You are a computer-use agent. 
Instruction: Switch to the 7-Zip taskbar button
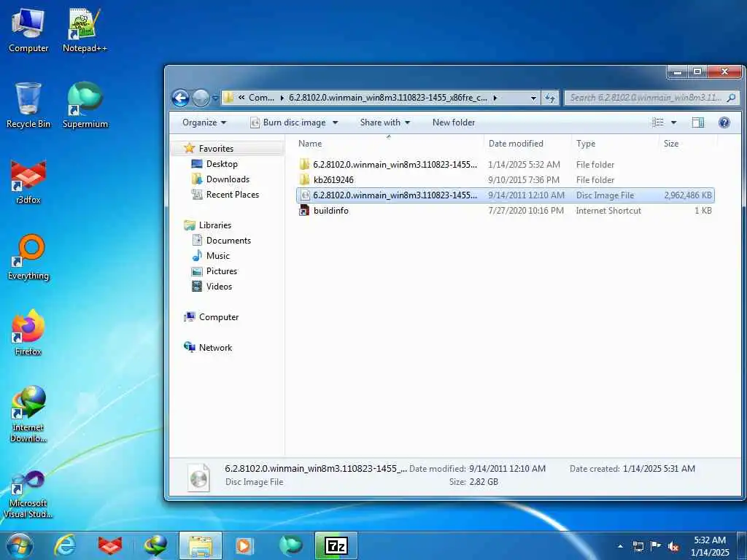coord(336,545)
